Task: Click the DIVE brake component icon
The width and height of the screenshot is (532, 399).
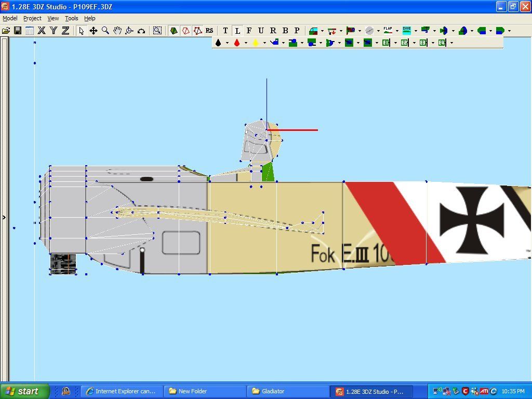Action: (x=406, y=31)
